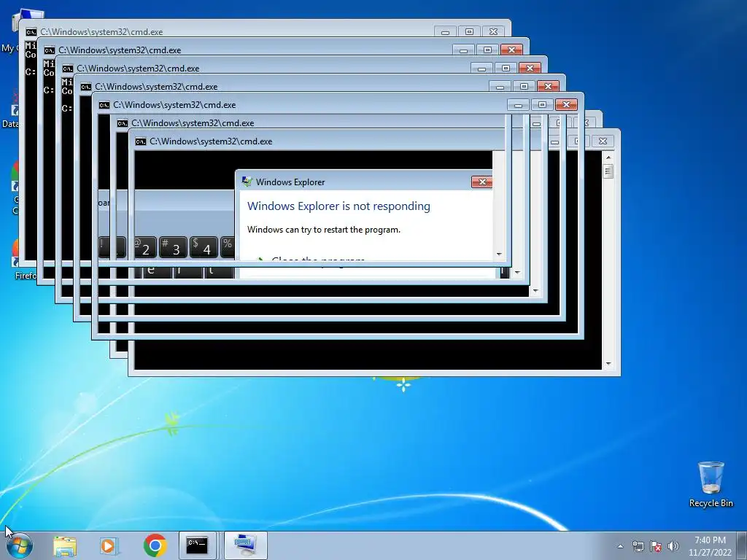This screenshot has width=747, height=560.
Task: Tap the 2 key on the on-screen keyboard
Action: click(x=144, y=248)
